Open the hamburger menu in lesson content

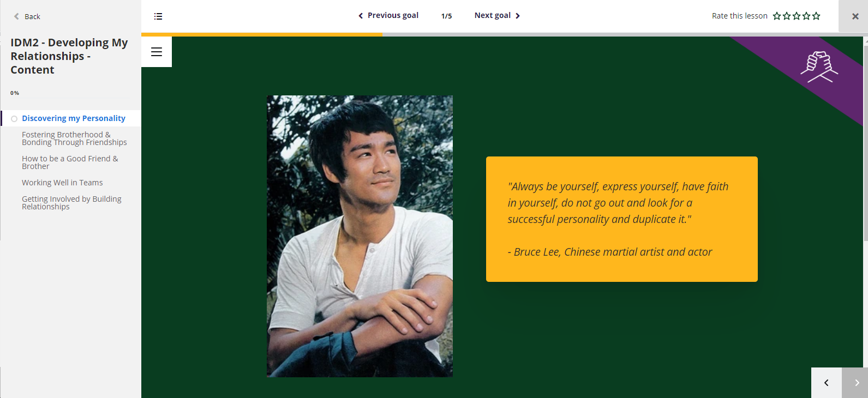[157, 52]
